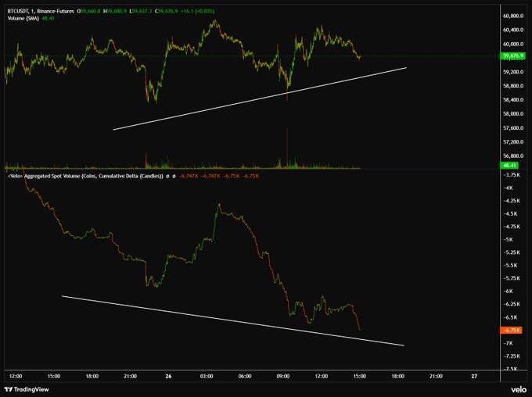Select the rising white trend line on price chart
The height and width of the screenshot is (397, 532).
pyautogui.click(x=260, y=98)
